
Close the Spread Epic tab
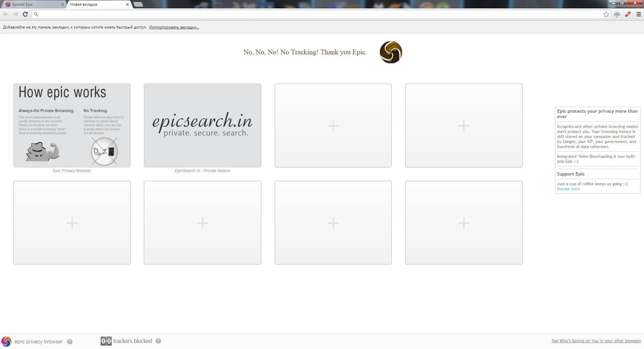[x=62, y=4]
